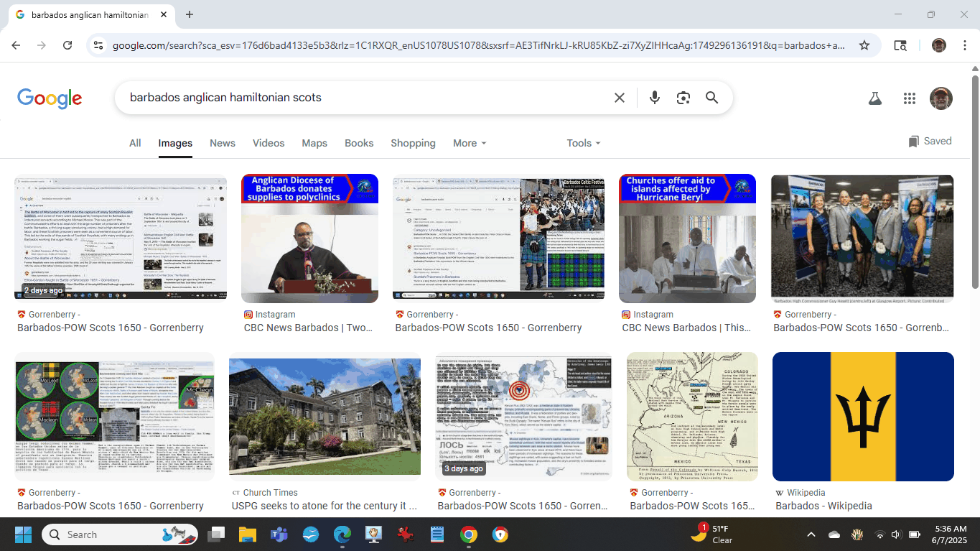The image size is (980, 551).
Task: Expand the Tools dropdown
Action: click(x=583, y=143)
